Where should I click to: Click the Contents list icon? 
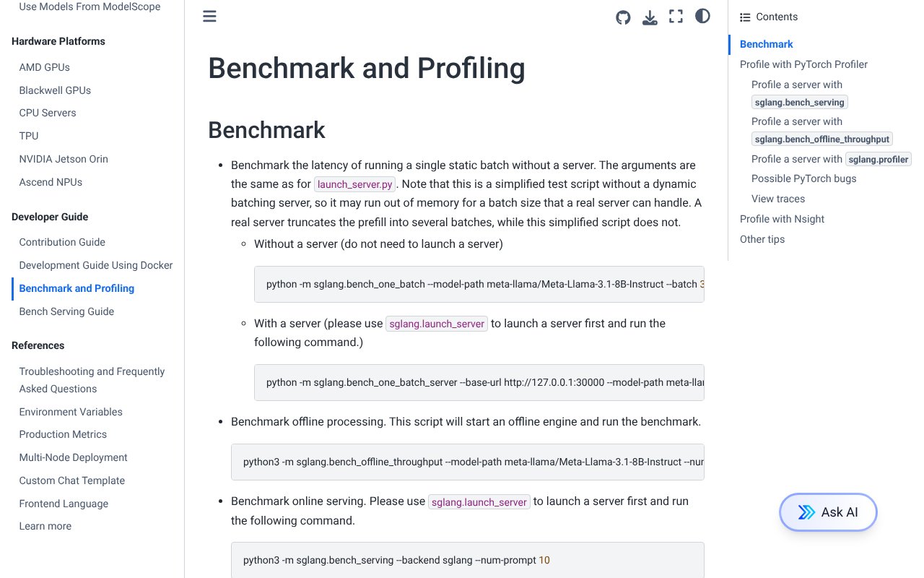745,17
